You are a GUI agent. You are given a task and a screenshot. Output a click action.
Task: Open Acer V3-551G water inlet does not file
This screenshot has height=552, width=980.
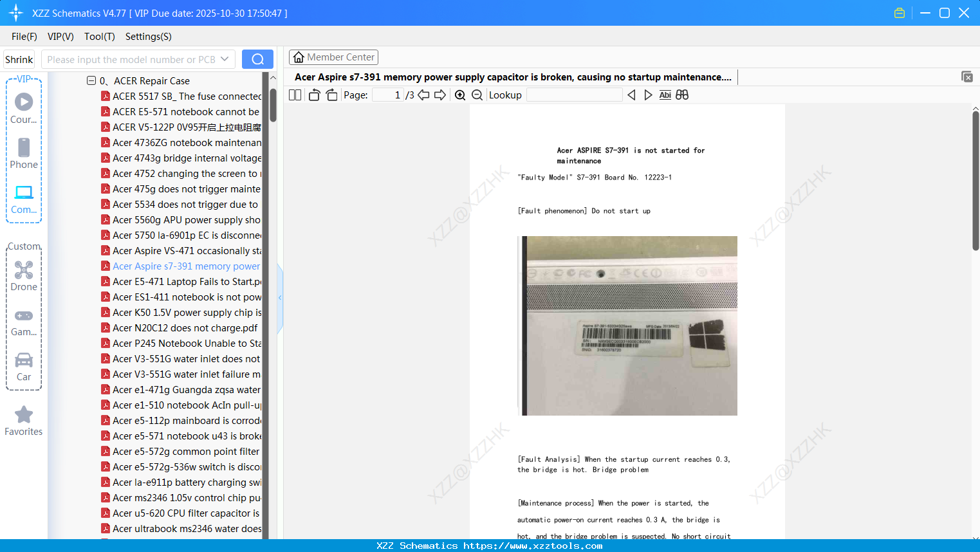pos(181,359)
